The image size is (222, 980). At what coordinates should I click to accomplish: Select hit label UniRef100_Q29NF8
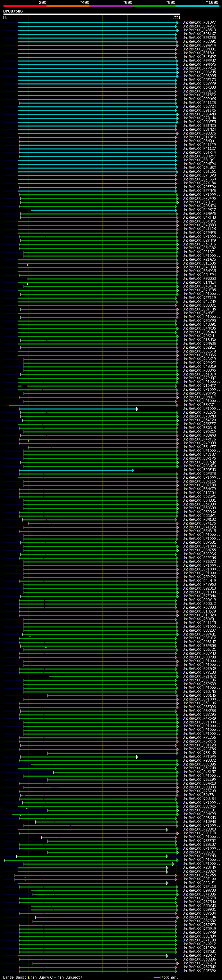coord(199,233)
